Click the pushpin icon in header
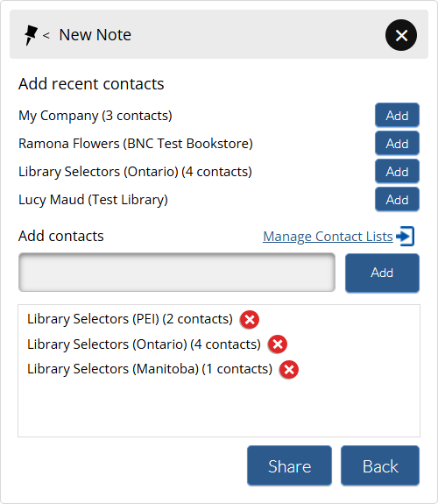The image size is (438, 504). click(x=31, y=35)
